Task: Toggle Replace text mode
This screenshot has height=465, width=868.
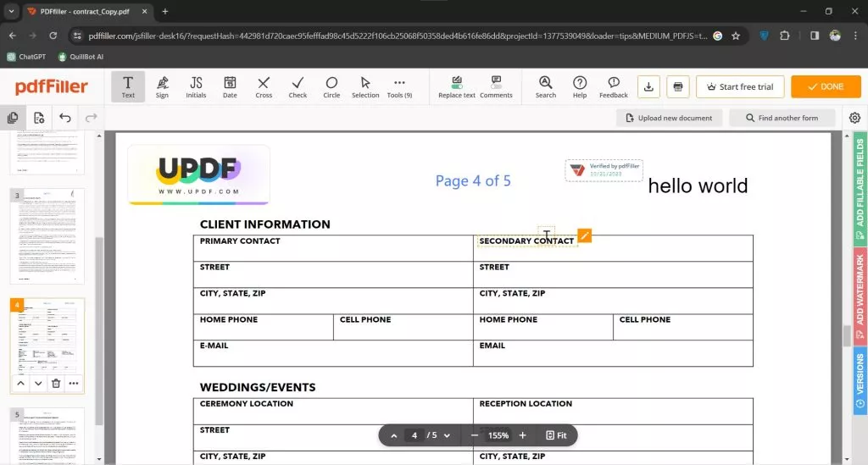Action: point(457,86)
